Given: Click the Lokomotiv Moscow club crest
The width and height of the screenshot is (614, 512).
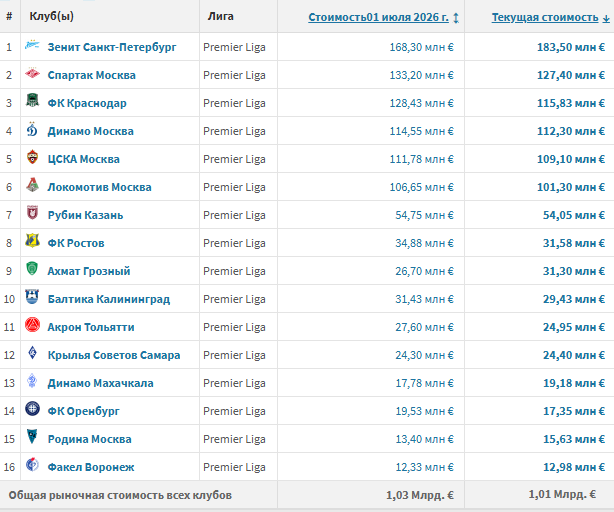Looking at the screenshot, I should point(32,185).
